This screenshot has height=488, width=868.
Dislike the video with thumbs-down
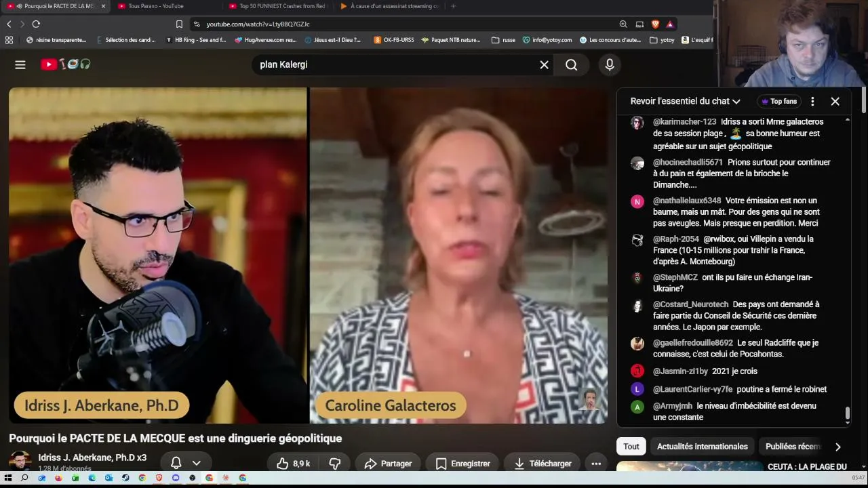(334, 464)
